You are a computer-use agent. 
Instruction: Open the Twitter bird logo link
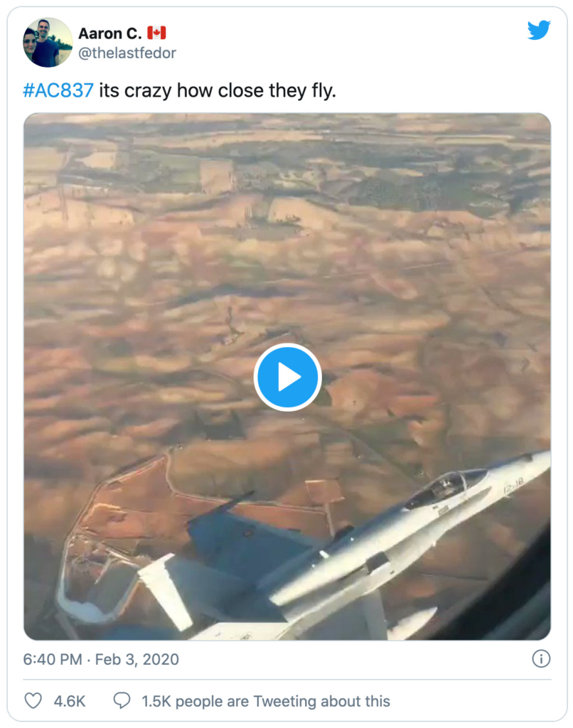(x=539, y=30)
